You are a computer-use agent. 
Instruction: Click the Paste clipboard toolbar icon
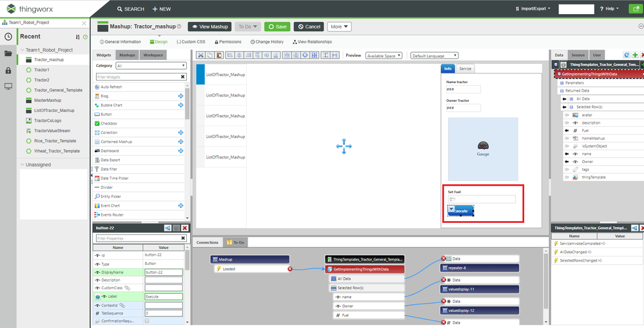tap(219, 55)
